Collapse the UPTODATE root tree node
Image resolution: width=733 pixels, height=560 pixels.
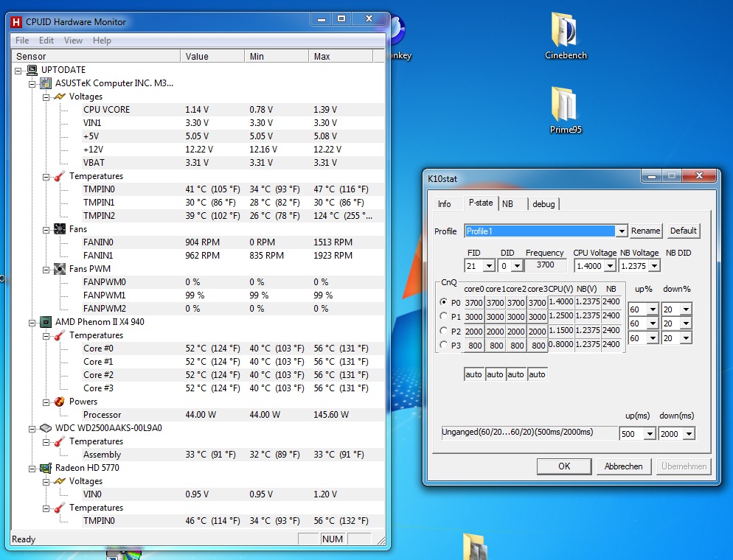(x=18, y=71)
